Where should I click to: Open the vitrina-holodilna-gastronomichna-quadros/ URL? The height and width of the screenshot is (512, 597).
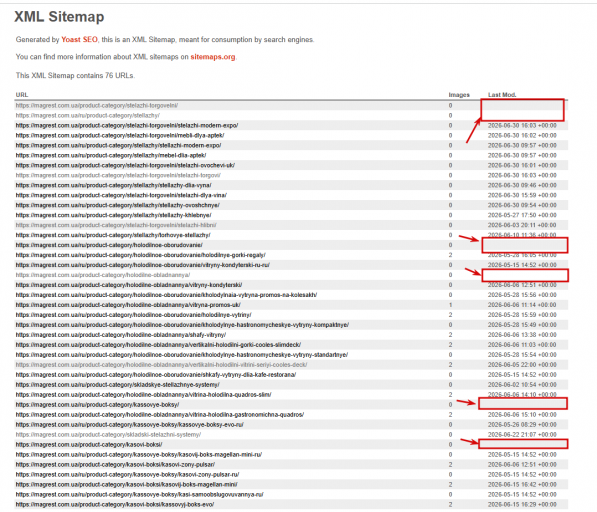pos(160,415)
